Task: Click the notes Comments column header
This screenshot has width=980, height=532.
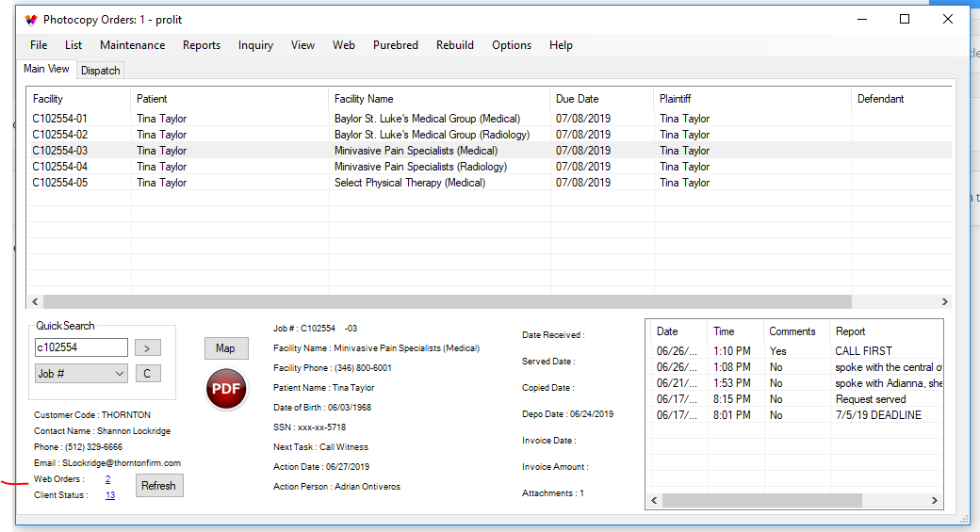Action: [x=797, y=331]
